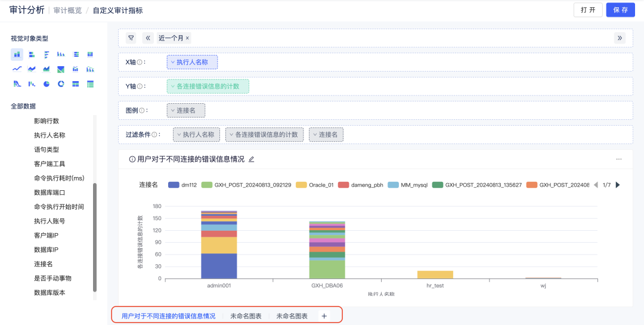644x325 pixels.
Task: Click the 打开 button
Action: [x=588, y=10]
